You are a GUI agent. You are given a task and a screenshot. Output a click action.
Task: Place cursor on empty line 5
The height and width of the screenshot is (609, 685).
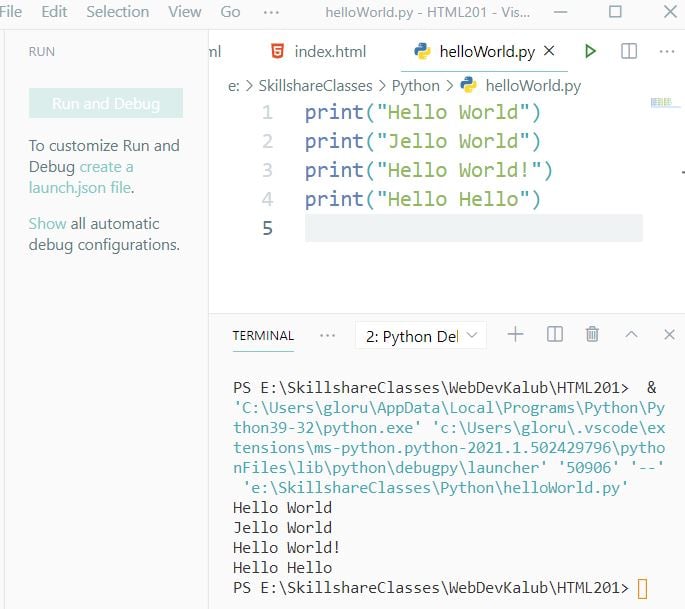[474, 228]
